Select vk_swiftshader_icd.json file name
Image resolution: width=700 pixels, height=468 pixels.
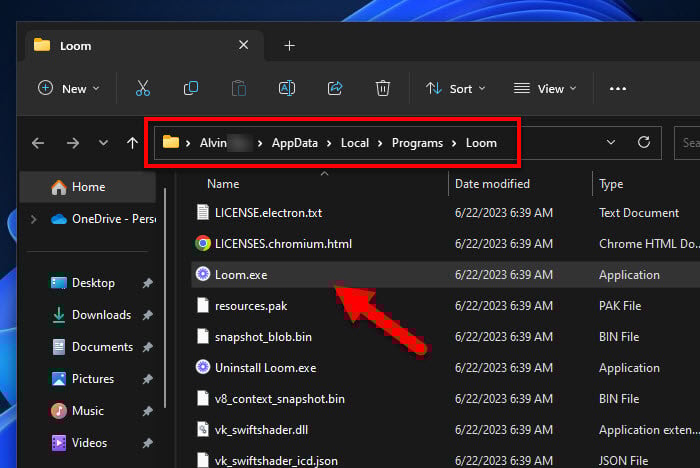(x=276, y=461)
